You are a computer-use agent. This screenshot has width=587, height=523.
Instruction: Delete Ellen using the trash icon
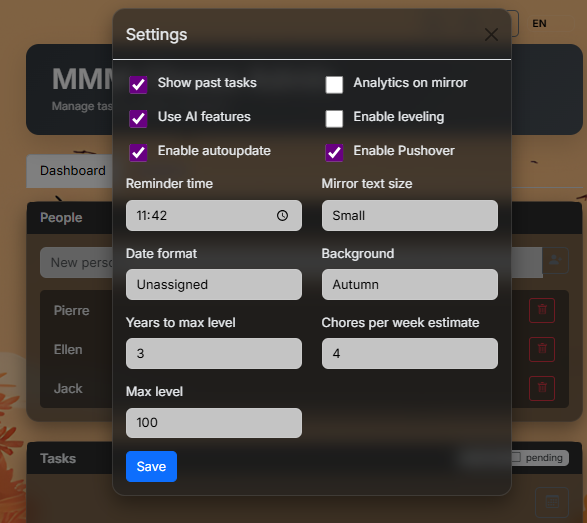542,349
